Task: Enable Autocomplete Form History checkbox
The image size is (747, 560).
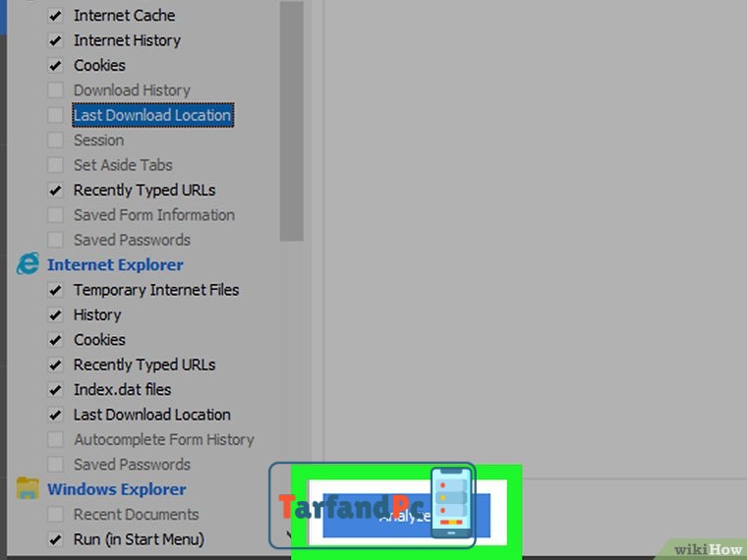Action: 55,439
